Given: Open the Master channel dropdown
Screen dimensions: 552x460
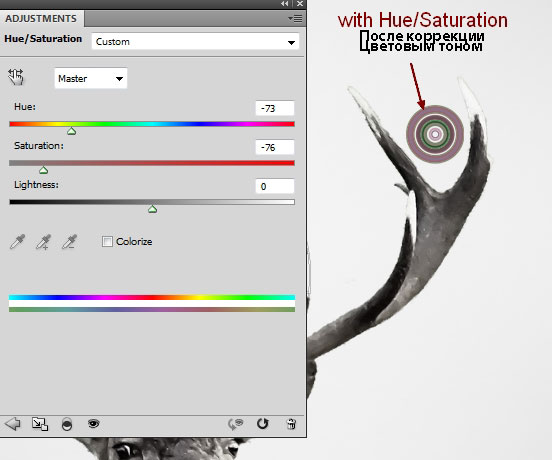Looking at the screenshot, I should 91,78.
